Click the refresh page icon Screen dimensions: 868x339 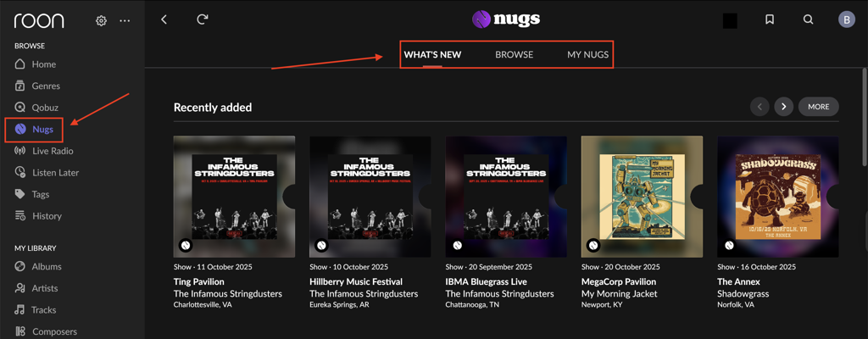pos(203,19)
